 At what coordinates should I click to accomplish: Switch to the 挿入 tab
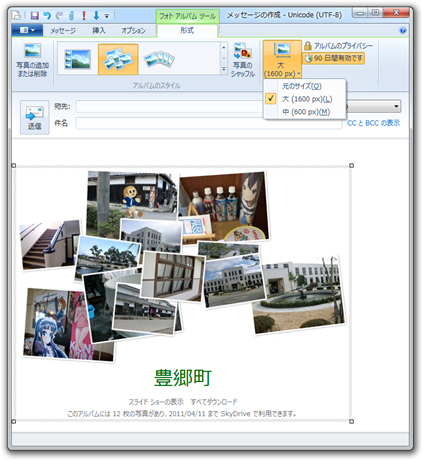coord(99,31)
